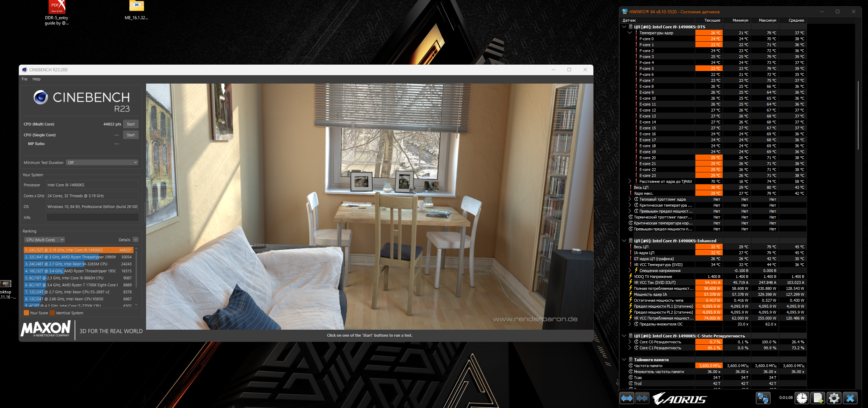Open HWiNFO network monitoring icon
The width and height of the screenshot is (868, 408).
[x=762, y=398]
